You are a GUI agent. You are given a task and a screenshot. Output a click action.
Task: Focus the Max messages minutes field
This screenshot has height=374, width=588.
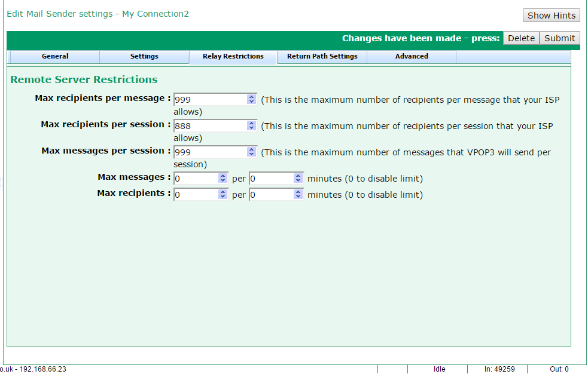(271, 178)
